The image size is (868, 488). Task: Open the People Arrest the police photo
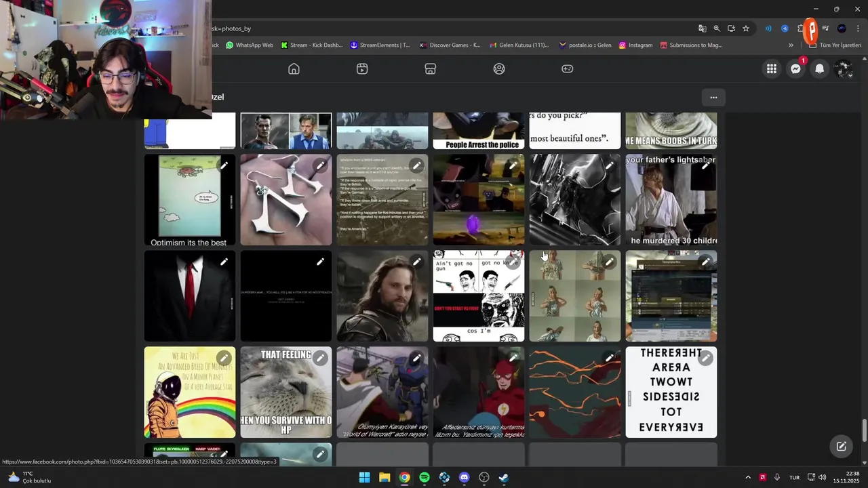pos(479,131)
